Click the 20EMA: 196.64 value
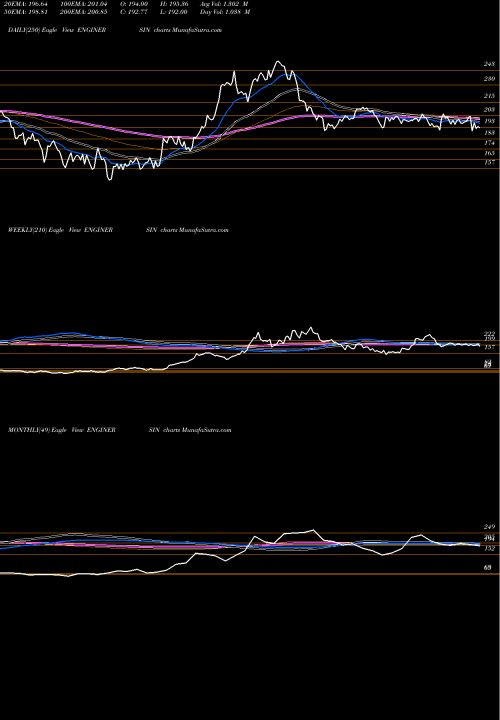This screenshot has width=500, height=720. (24, 4)
